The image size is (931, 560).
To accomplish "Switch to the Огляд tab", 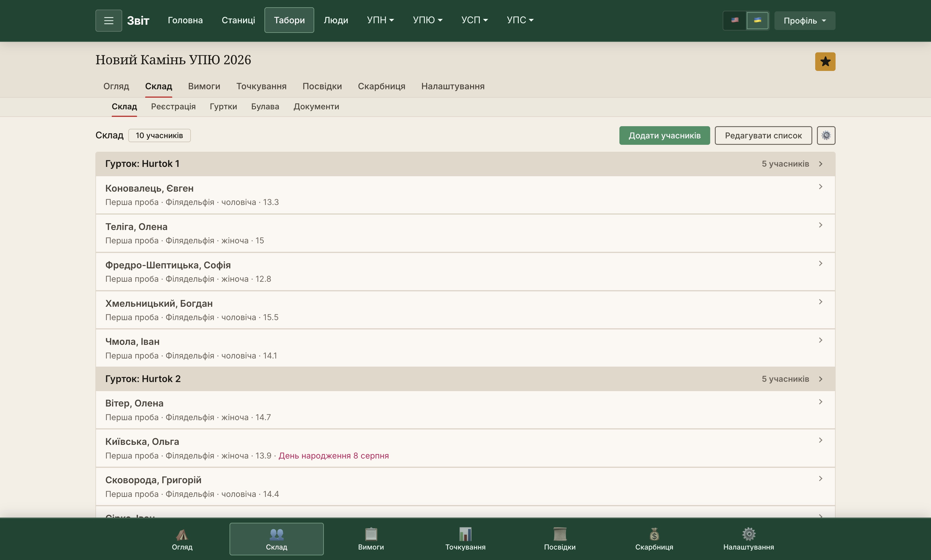I will pos(116,86).
